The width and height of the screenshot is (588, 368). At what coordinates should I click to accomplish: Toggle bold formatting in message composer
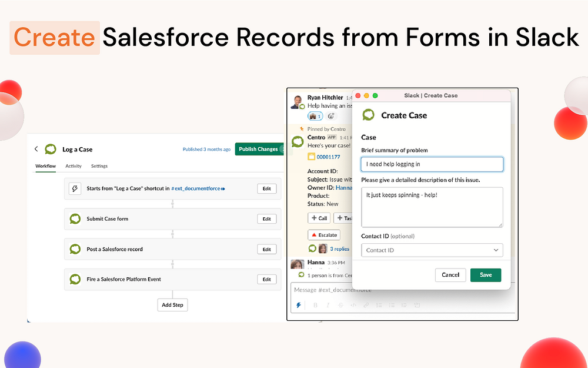point(315,305)
